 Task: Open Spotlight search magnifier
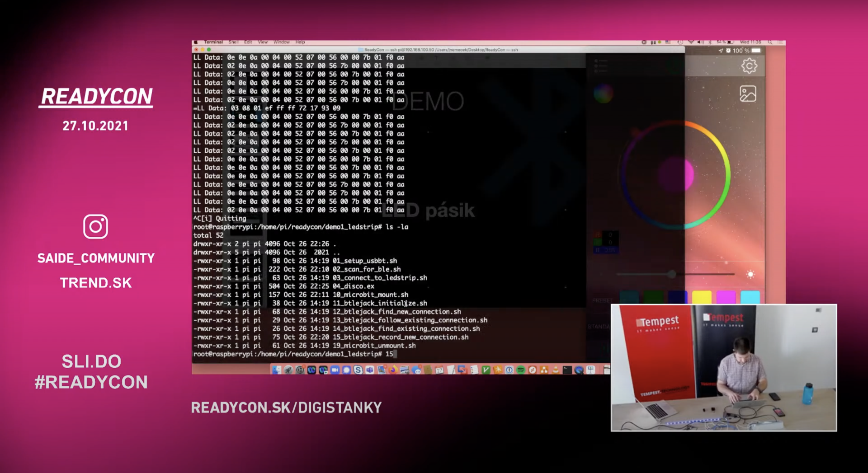tap(770, 42)
